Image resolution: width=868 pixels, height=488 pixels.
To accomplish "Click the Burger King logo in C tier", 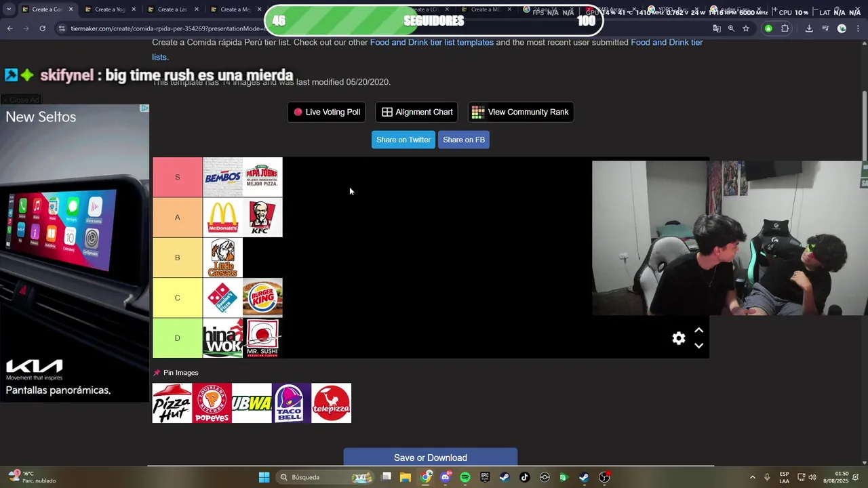I will tap(262, 298).
